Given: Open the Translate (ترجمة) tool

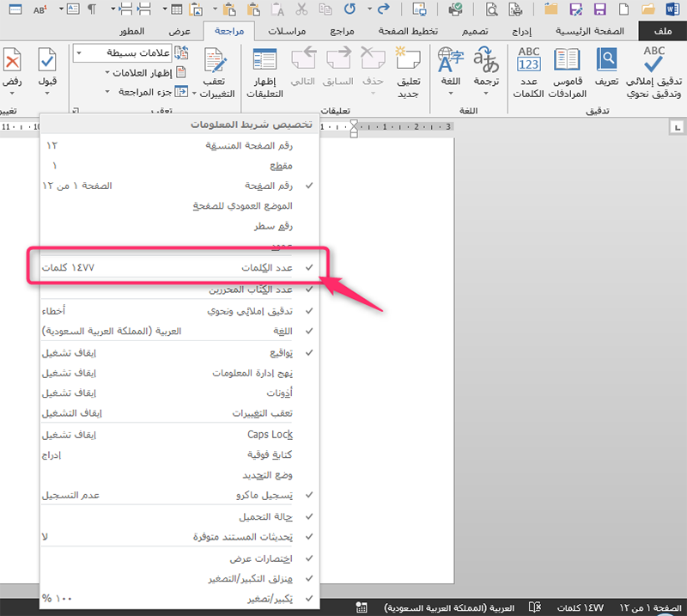Looking at the screenshot, I should tap(486, 73).
